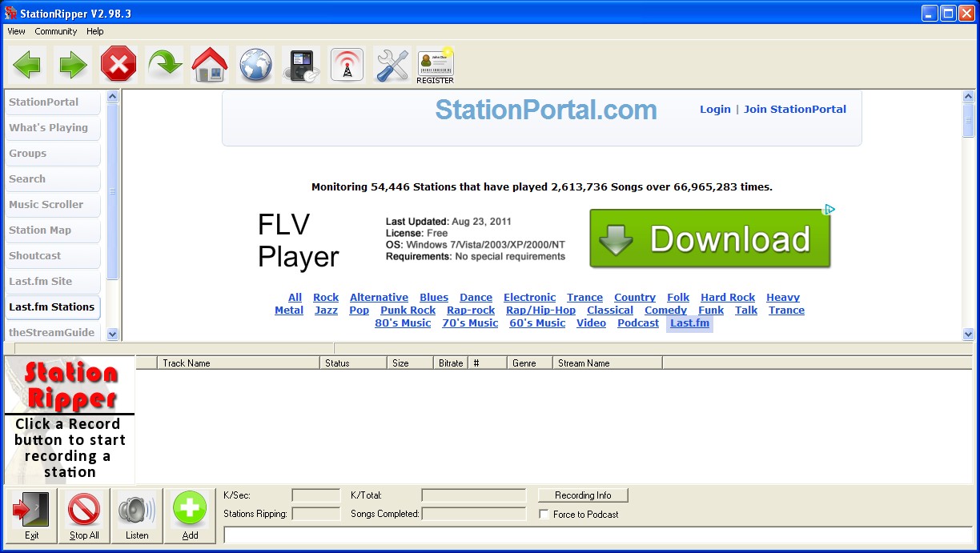Screen dimensions: 980x553
Task: Browse the Rap/Hip-Hop genre link
Action: point(540,311)
